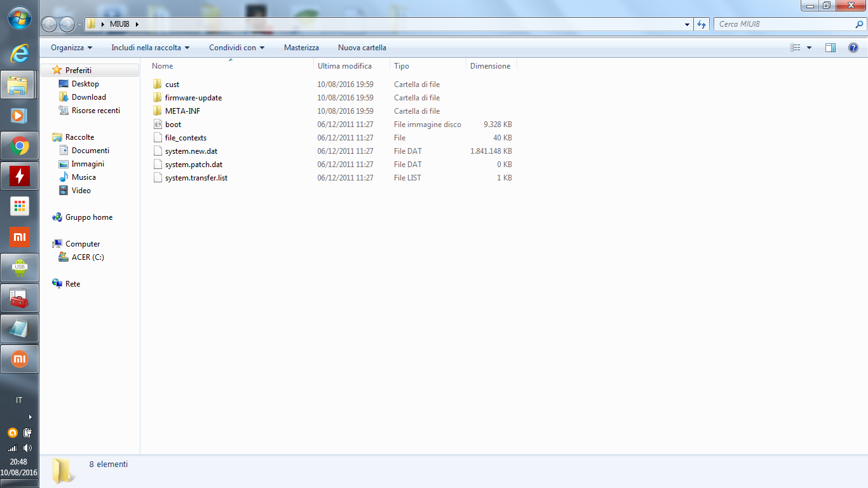Screen dimensions: 868x488
Task: Expand the view options dropdown arrow
Action: click(x=809, y=48)
